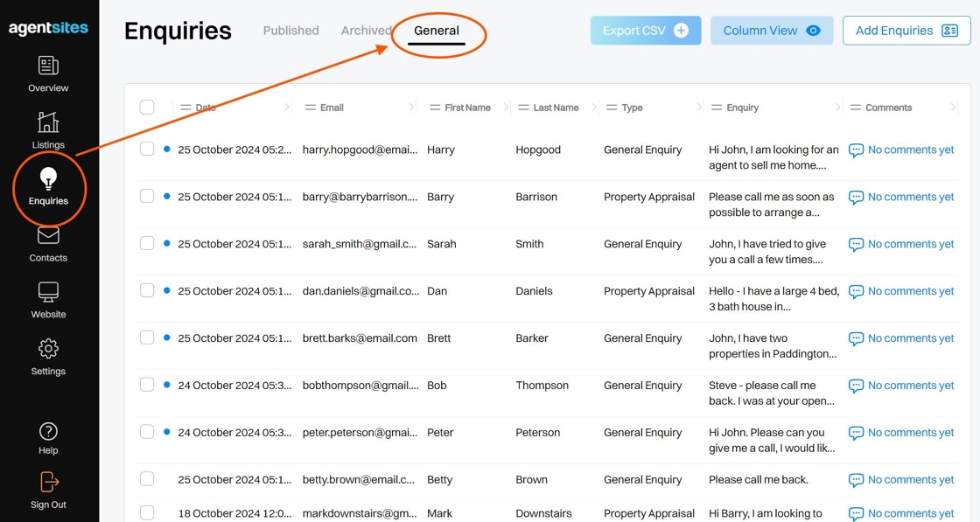The height and width of the screenshot is (522, 980).
Task: Open the Website monitor icon
Action: tap(48, 291)
